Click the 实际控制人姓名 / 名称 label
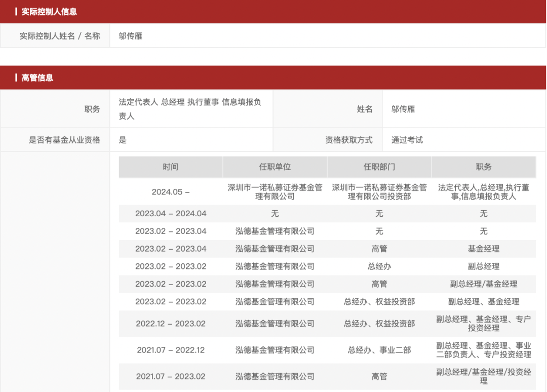547x392 pixels. (x=59, y=35)
